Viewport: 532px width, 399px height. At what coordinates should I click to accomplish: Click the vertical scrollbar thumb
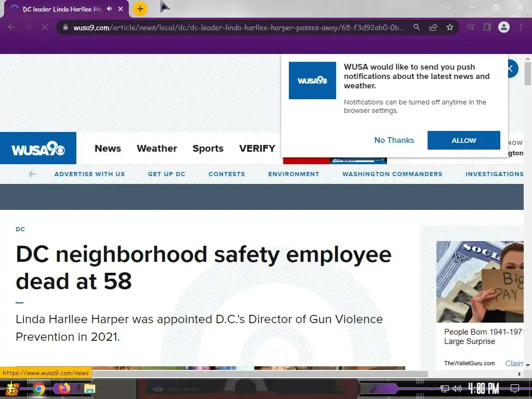(528, 74)
